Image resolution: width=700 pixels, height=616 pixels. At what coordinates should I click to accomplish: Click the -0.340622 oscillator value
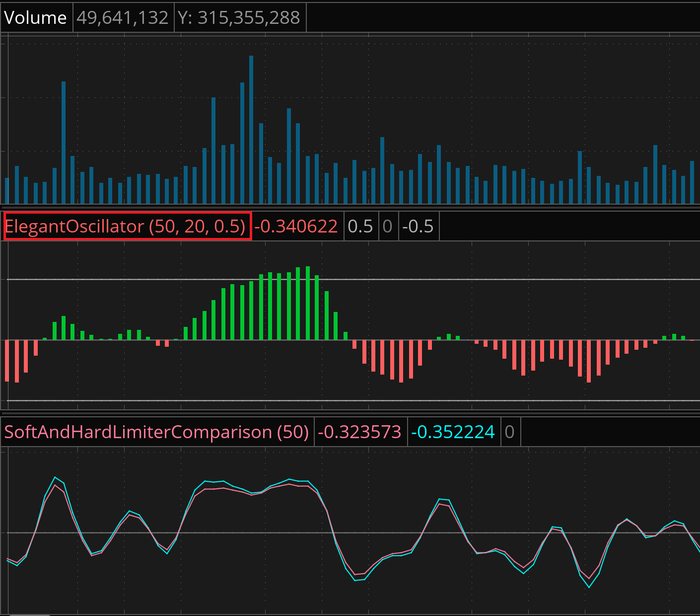tap(296, 227)
